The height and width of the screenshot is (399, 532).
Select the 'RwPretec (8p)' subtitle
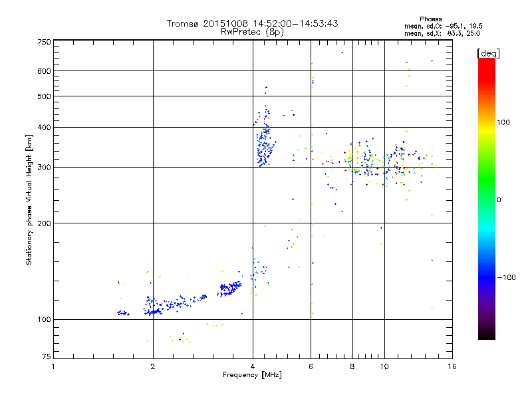[x=252, y=32]
